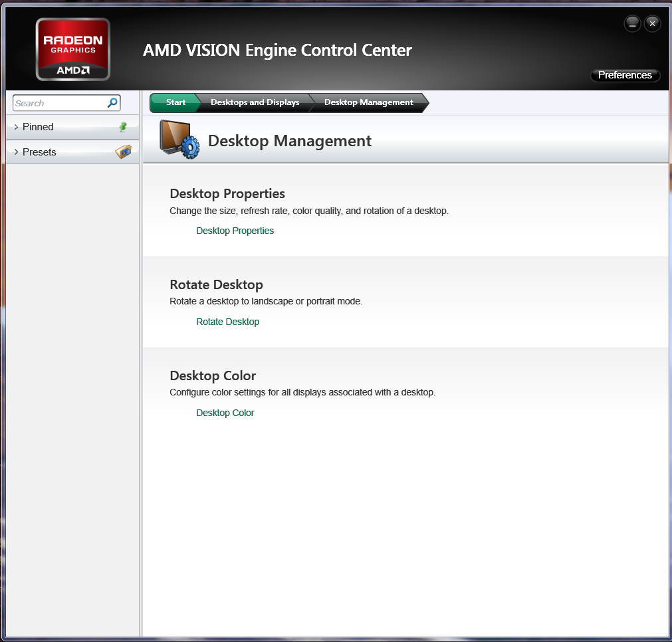This screenshot has height=642, width=672.
Task: Click the 'Configure color settings' description
Action: [x=302, y=392]
